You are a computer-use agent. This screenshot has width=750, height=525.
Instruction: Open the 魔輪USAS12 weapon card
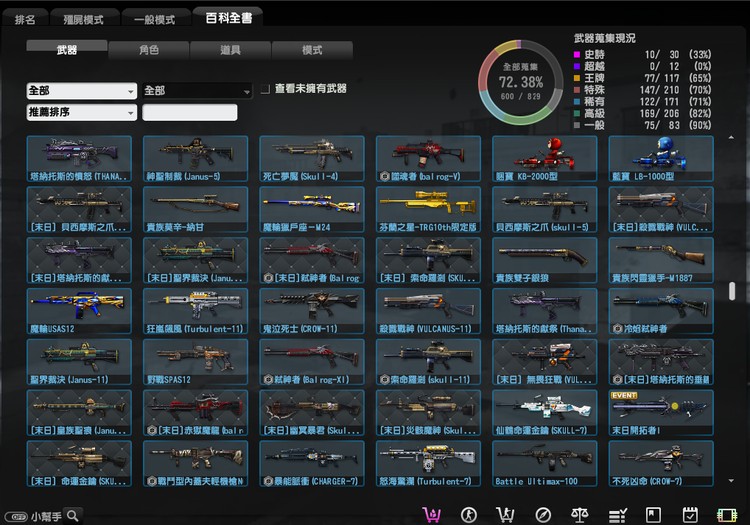click(79, 311)
